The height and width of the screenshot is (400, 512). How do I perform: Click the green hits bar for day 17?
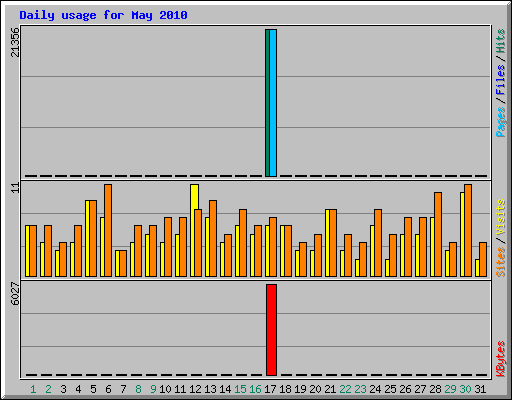(x=267, y=103)
